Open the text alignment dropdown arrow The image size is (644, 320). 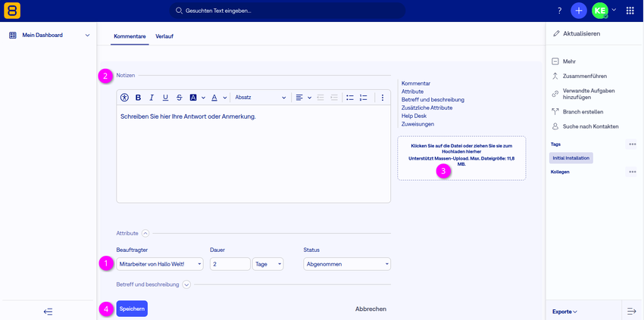coord(310,98)
